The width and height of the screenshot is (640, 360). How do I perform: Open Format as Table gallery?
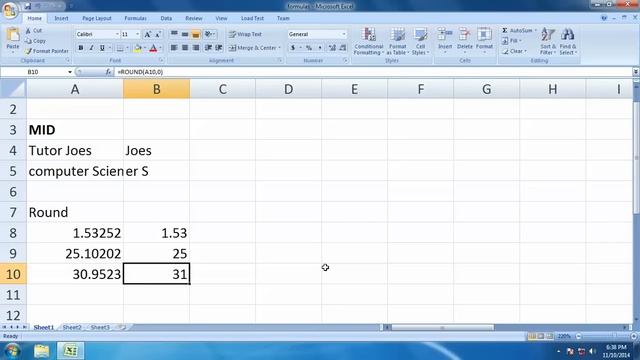point(397,41)
